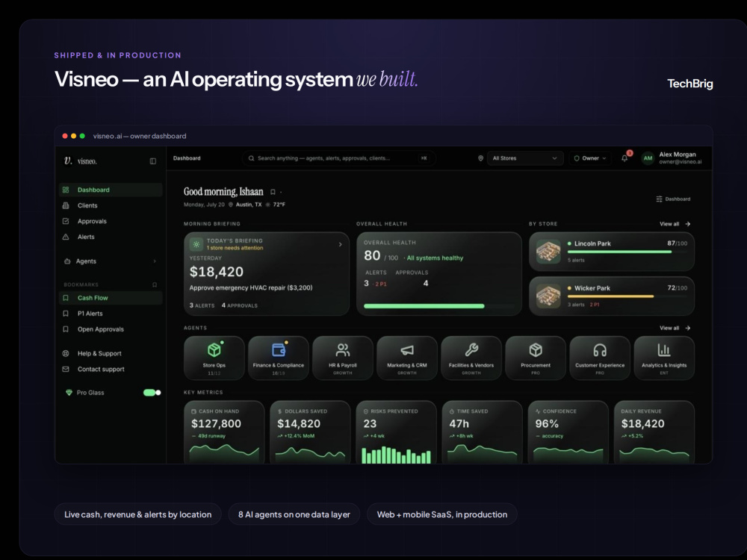Viewport: 747px width, 560px height.
Task: Open the Owner role dropdown
Action: (x=590, y=158)
